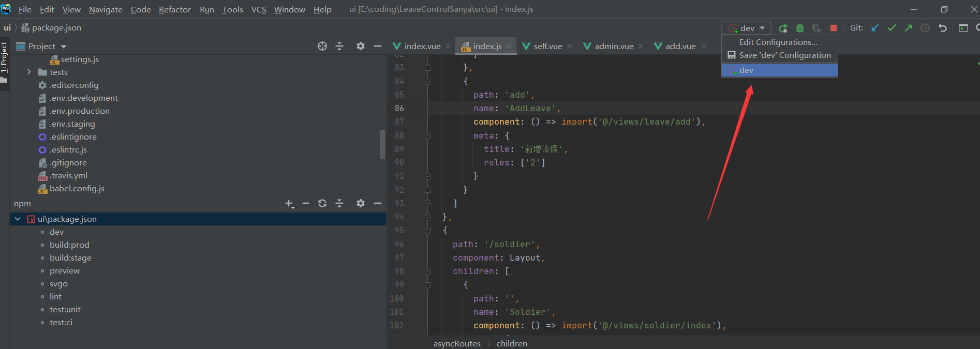This screenshot has width=980, height=349.
Task: Fold the children array at line 98
Action: click(x=427, y=271)
